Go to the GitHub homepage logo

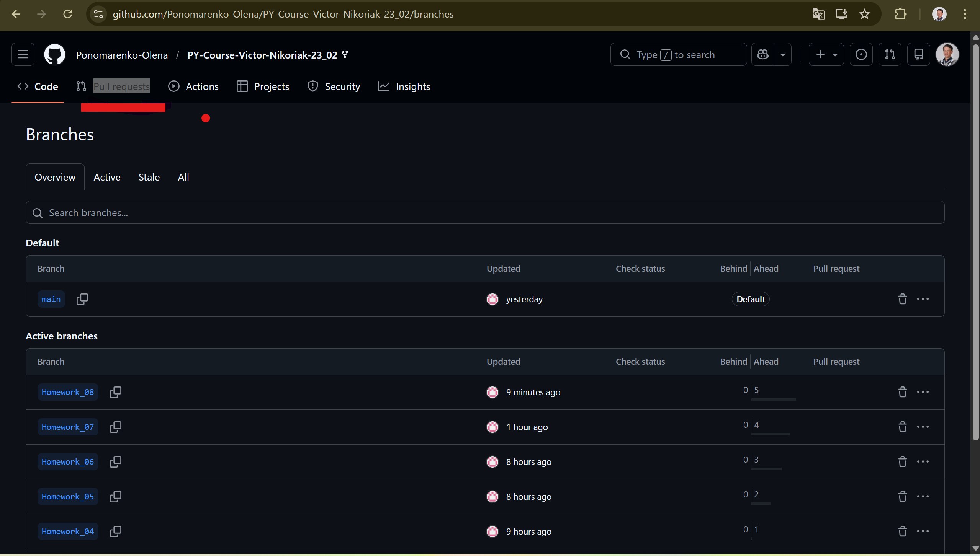(x=55, y=55)
